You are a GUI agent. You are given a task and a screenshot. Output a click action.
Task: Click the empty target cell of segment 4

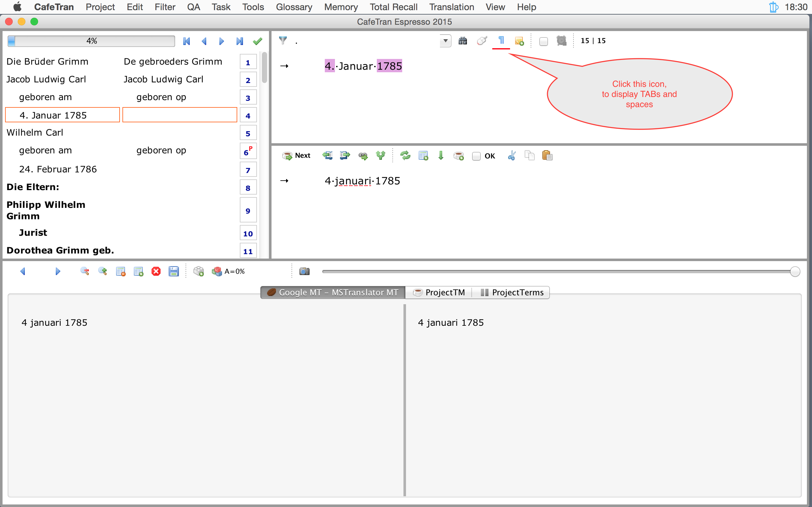click(180, 115)
